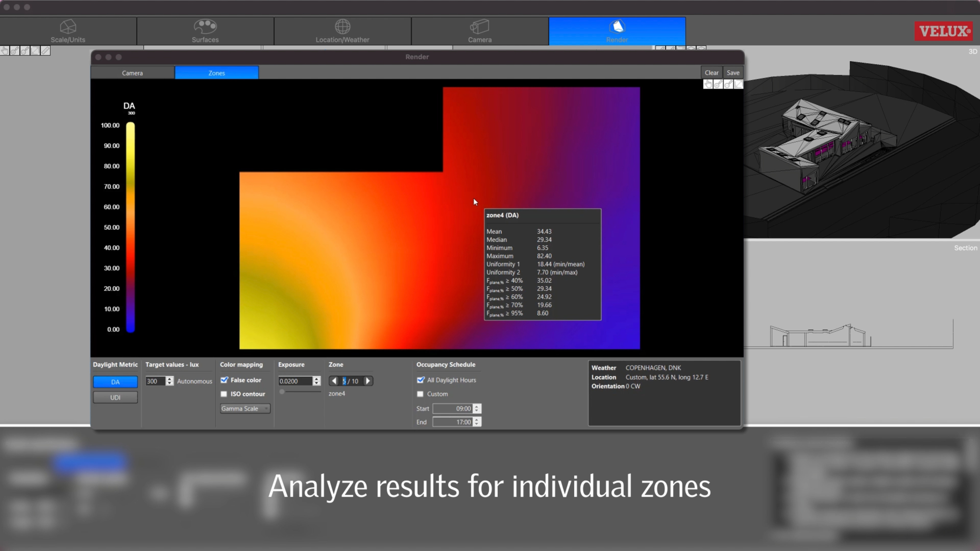980x551 pixels.
Task: Click the fit-to-view icon in render view
Action: [x=738, y=84]
